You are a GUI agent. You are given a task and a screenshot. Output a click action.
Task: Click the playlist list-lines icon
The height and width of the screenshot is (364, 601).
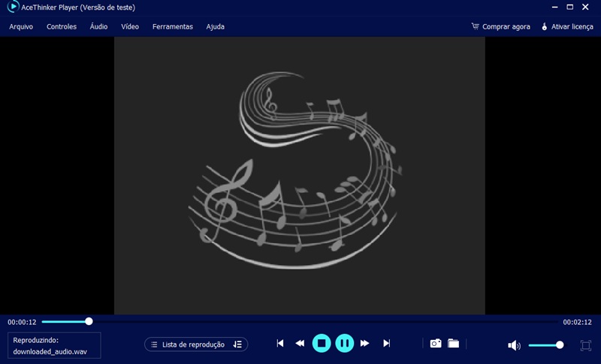coord(154,344)
